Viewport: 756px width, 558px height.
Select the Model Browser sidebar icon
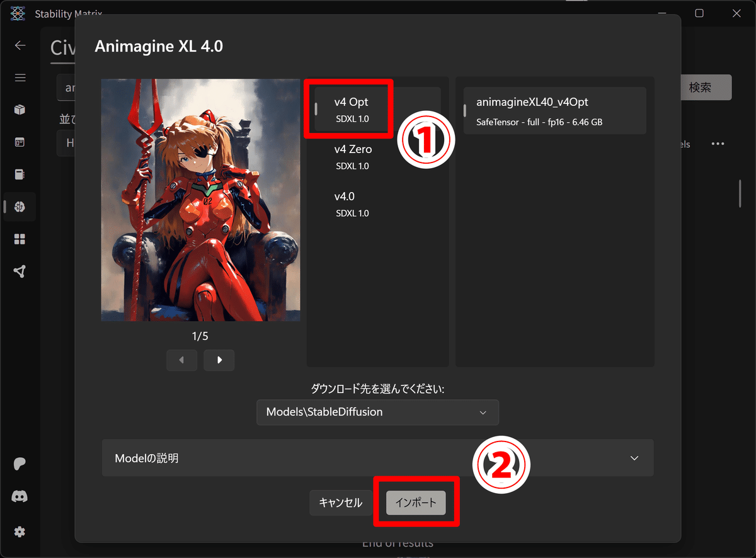(x=20, y=207)
